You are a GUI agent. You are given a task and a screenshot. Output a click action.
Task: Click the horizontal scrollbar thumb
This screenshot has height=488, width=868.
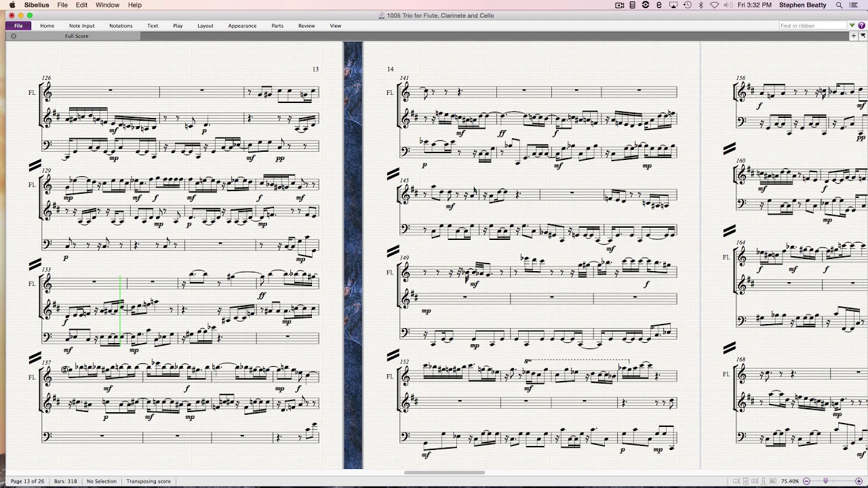(x=444, y=472)
